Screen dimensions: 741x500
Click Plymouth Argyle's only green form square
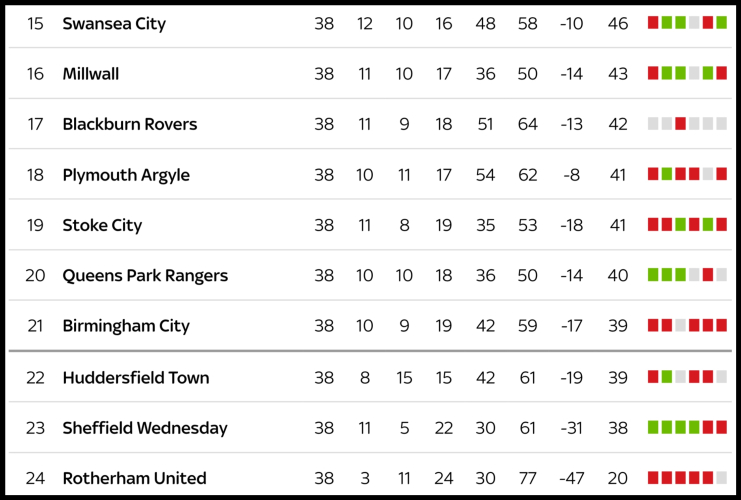click(667, 175)
